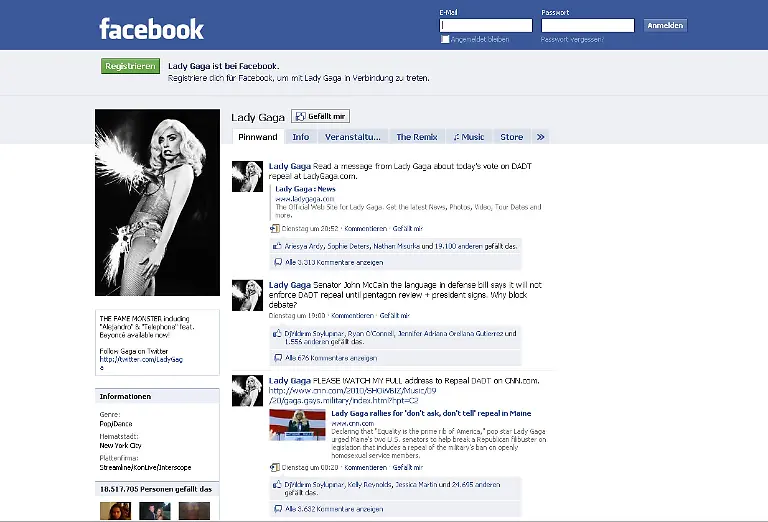Click the link-post icon beside Dienstag um 00:20
The width and height of the screenshot is (768, 522).
275,467
